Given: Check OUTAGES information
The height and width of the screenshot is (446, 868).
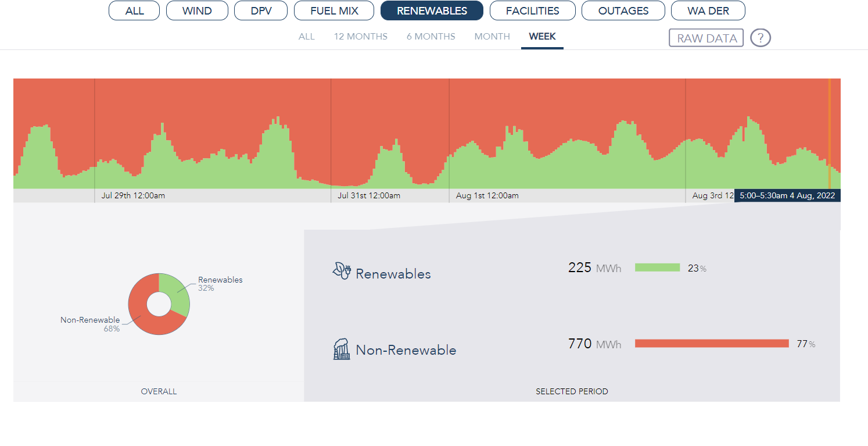Looking at the screenshot, I should coord(623,10).
